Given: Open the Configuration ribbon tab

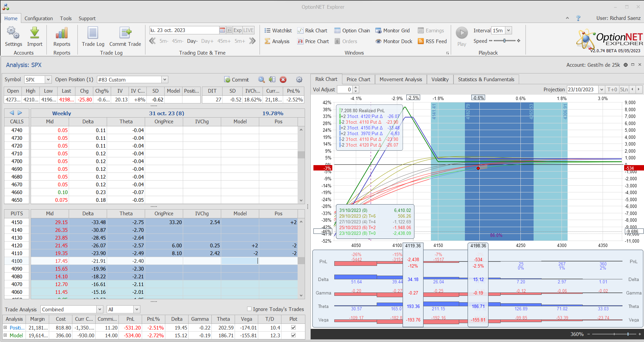Looking at the screenshot, I should pos(38,19).
